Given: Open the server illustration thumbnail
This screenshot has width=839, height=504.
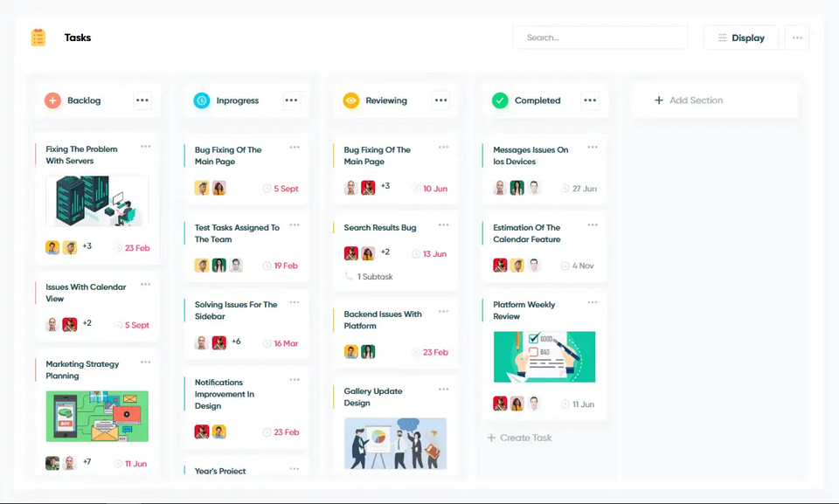Looking at the screenshot, I should (x=97, y=201).
